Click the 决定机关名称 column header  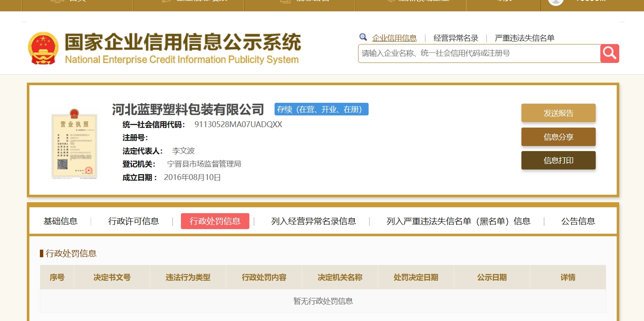tap(340, 277)
